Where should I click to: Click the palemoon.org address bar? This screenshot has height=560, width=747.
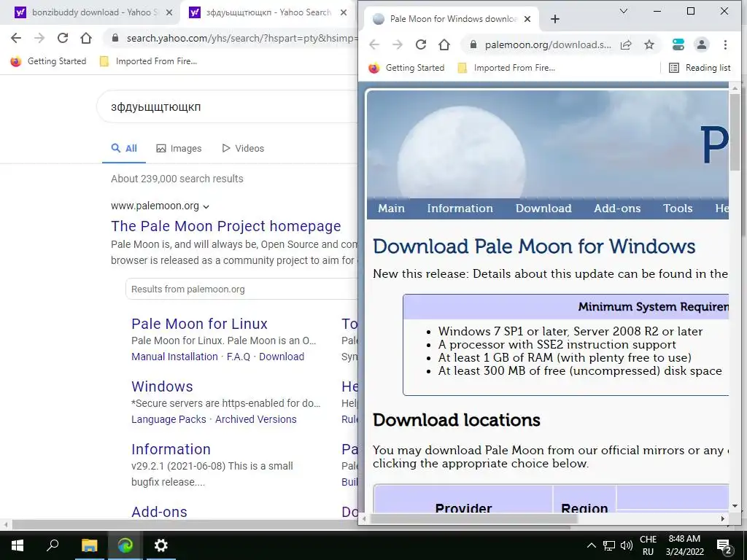pos(548,44)
